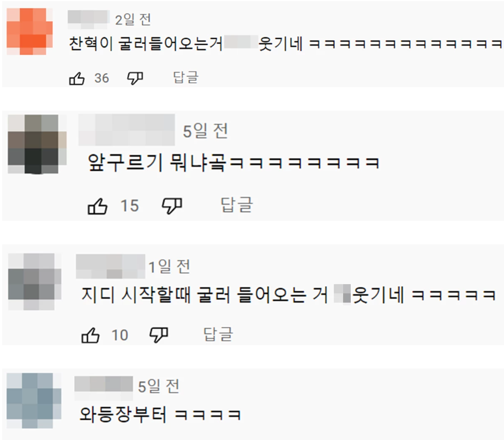504x440 pixels.
Task: Dislike the comment with 36 likes
Action: pyautogui.click(x=135, y=78)
